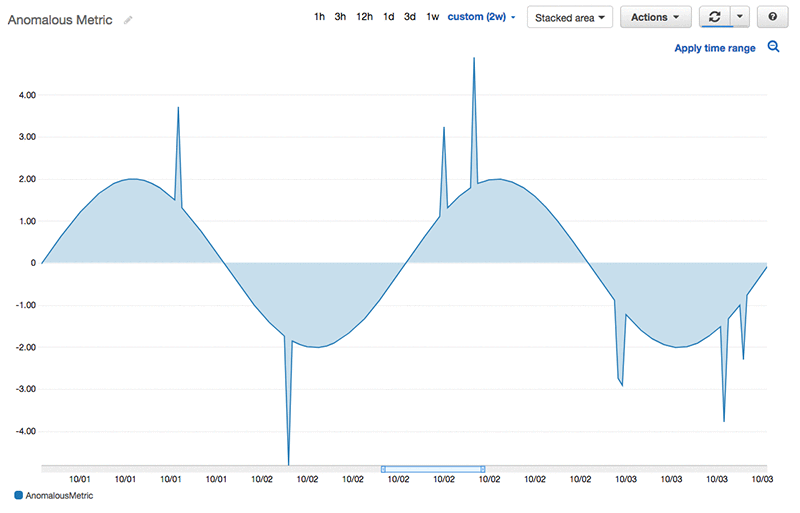Click the -4.00 y-axis label
Image resolution: width=800 pixels, height=513 pixels.
[26, 431]
